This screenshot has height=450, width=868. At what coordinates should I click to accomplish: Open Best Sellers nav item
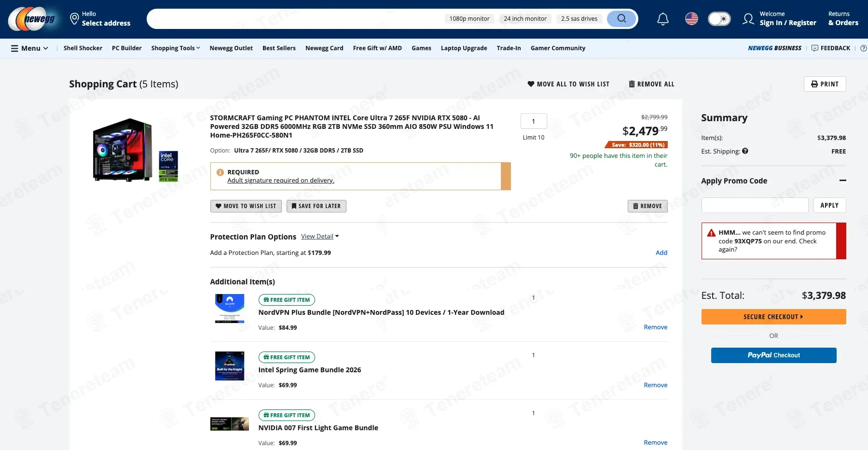[x=279, y=48]
